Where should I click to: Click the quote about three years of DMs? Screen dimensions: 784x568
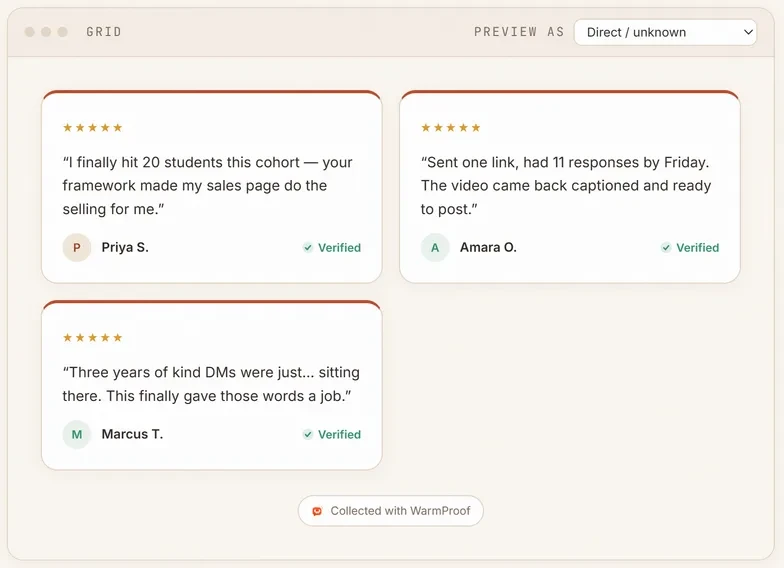211,384
